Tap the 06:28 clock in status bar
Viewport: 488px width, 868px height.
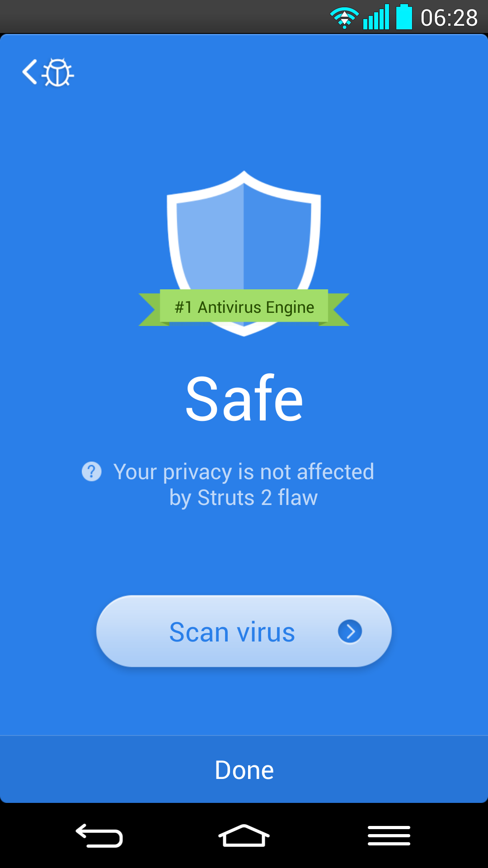point(449,18)
